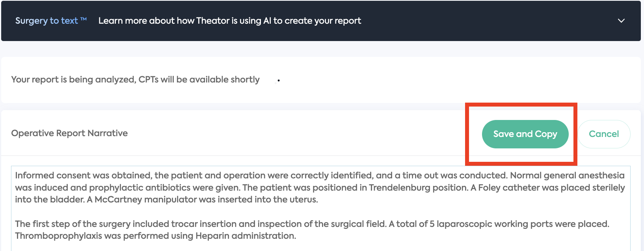Place cursor after 'inserted into the uterus.'
This screenshot has width=644, height=251.
[318, 199]
